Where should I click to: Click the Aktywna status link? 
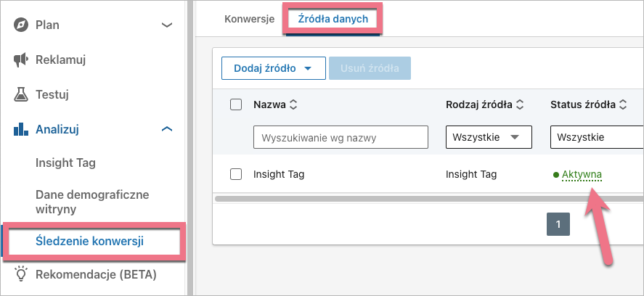[582, 174]
